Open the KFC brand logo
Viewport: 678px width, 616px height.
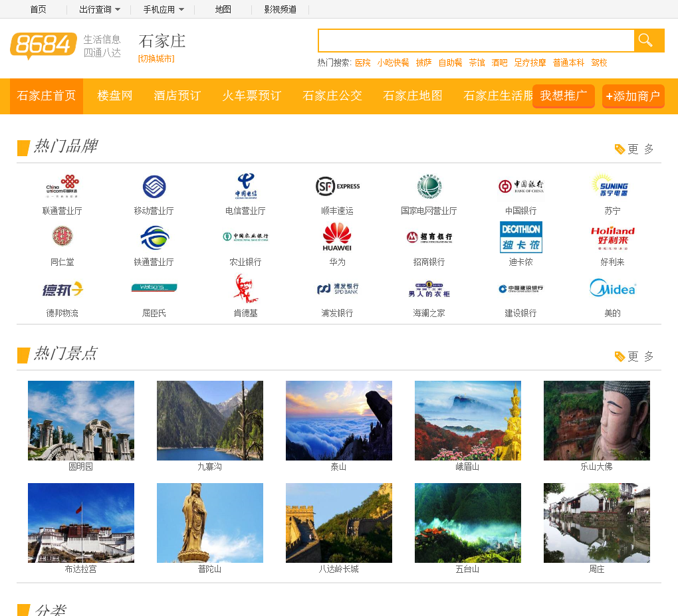pyautogui.click(x=245, y=289)
